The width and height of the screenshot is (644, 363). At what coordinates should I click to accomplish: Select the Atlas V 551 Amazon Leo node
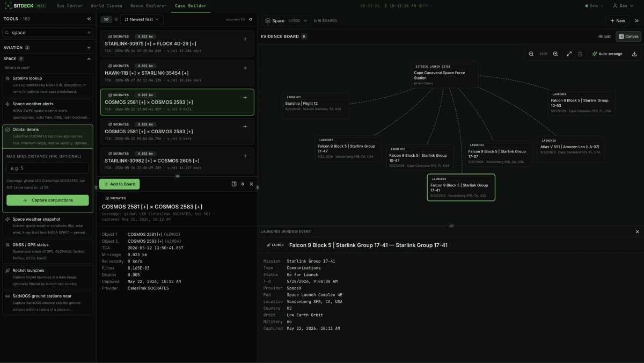[571, 149]
